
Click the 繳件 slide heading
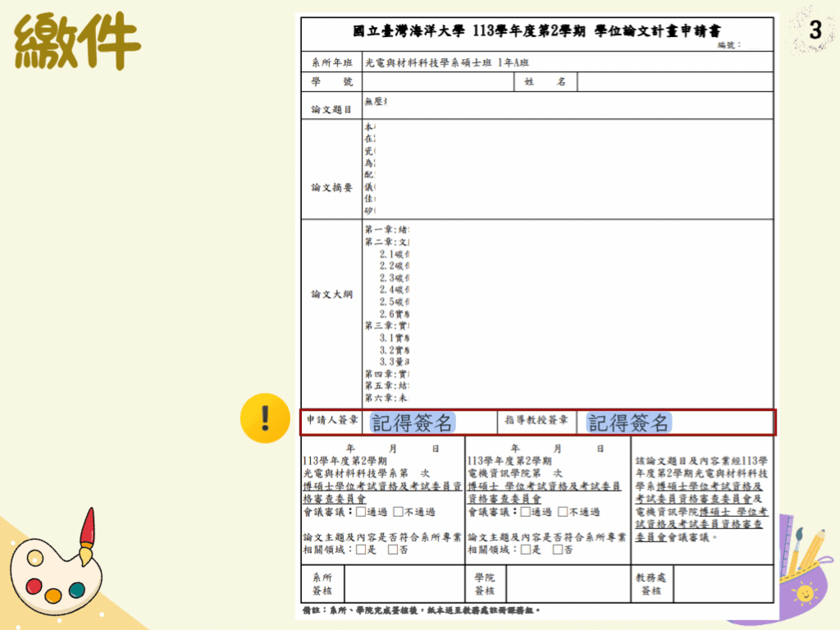coord(77,41)
